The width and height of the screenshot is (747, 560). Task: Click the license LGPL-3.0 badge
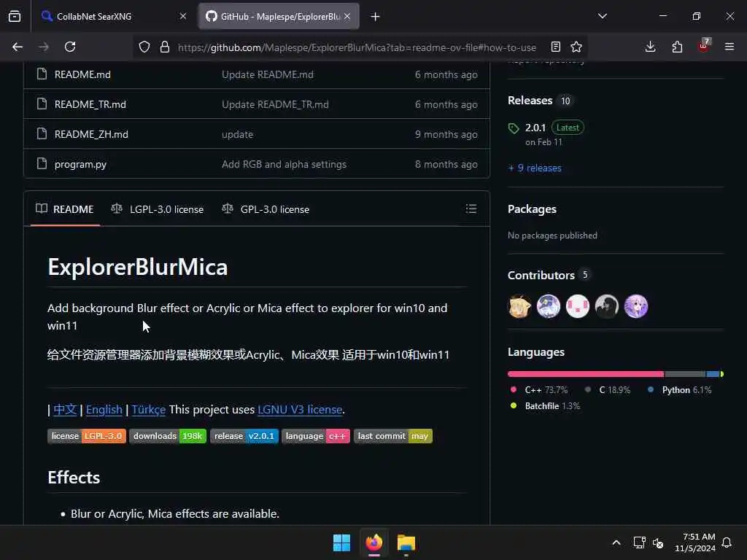click(87, 436)
